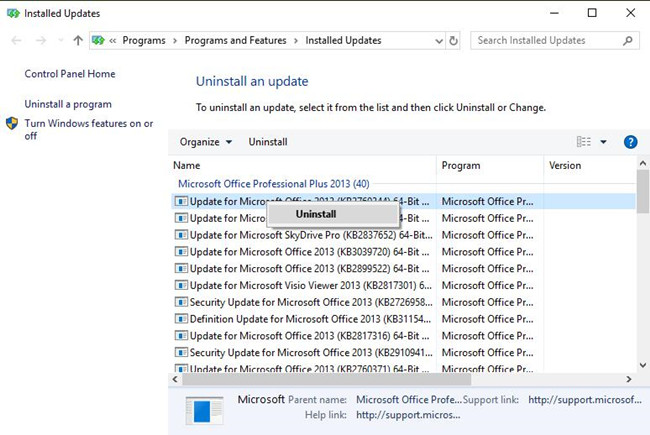This screenshot has width=650, height=435.
Task: Click the icon of KB2817316 update row
Action: click(x=181, y=336)
